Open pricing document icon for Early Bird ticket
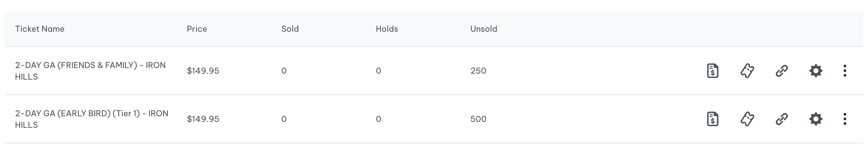 tap(712, 119)
